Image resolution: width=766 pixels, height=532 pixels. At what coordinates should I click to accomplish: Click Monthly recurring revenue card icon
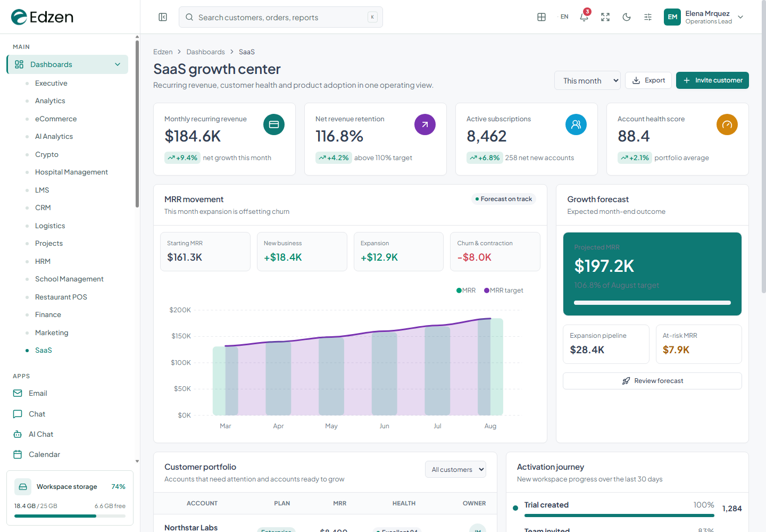tap(274, 124)
